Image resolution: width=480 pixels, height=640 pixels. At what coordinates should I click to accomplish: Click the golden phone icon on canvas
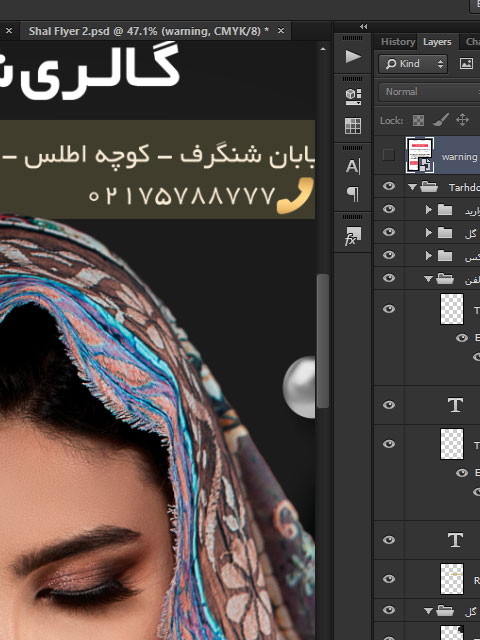pyautogui.click(x=295, y=196)
